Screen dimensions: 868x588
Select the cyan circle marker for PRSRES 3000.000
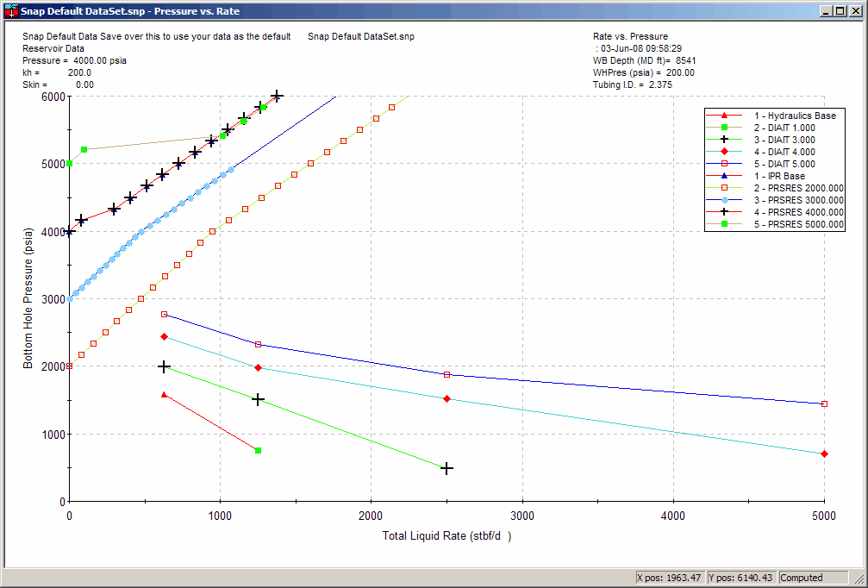pos(725,200)
